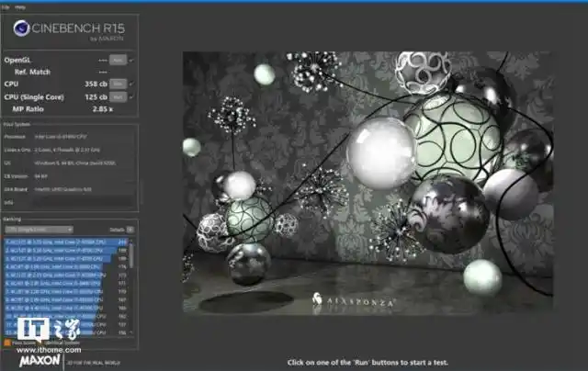This screenshot has height=371, width=588.
Task: Toggle the CPU (Single Core) checkbox
Action: tap(131, 96)
